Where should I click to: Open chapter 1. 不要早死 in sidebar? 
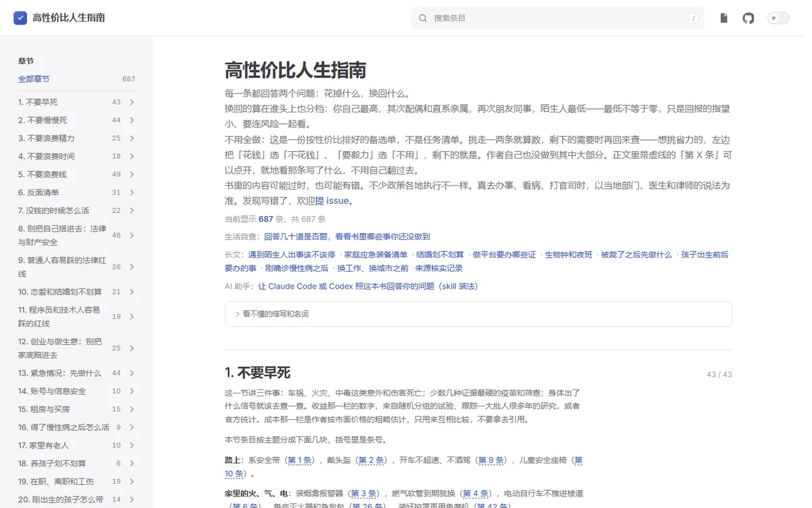coord(38,102)
